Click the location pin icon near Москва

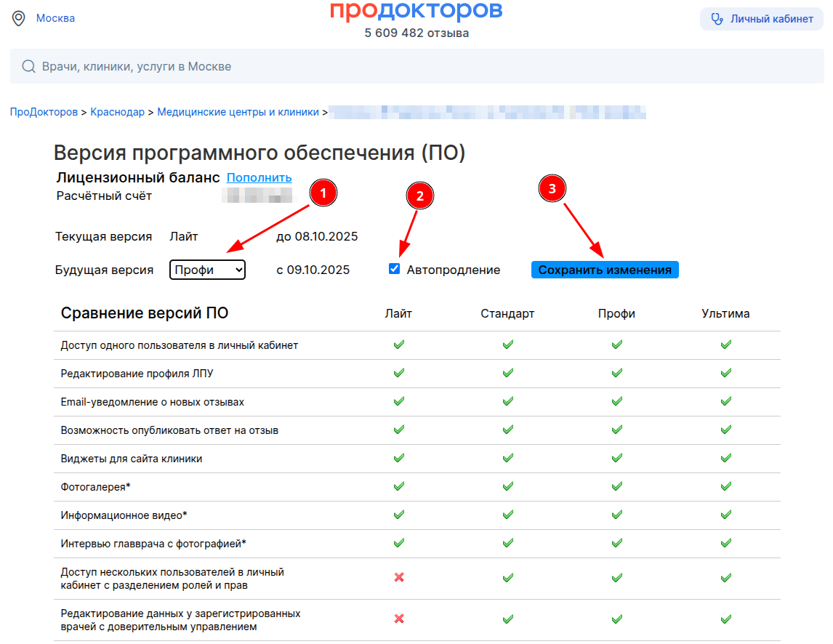tap(19, 18)
